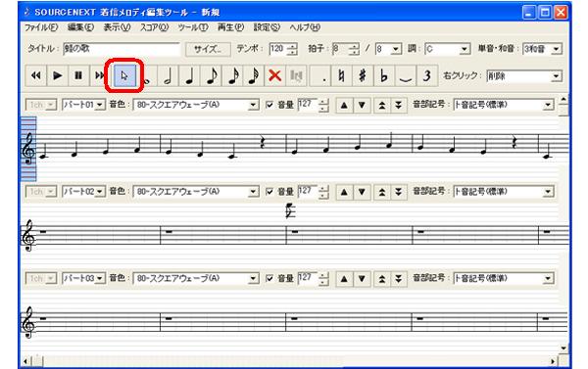The height and width of the screenshot is (369, 588).
Task: Select the dotted note tool
Action: tap(320, 76)
